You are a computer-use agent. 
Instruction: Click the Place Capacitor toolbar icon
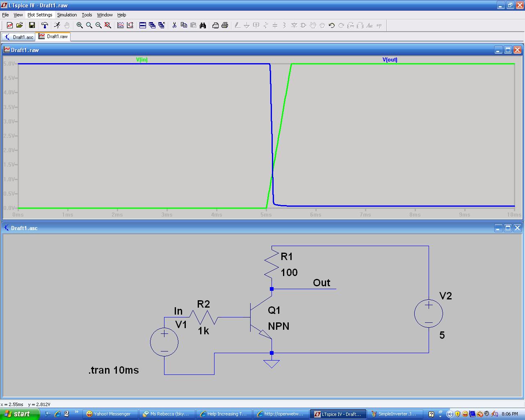click(x=275, y=25)
